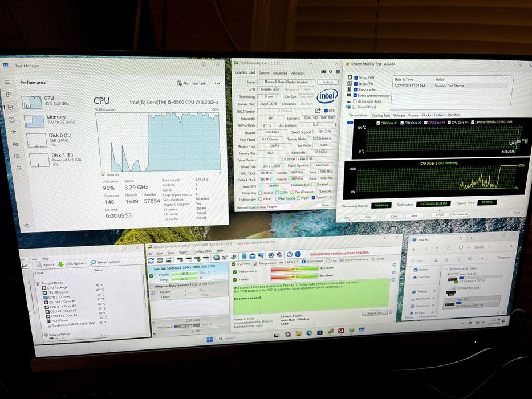
Task: Open Details page icon in Task Manager
Action: pyautogui.click(x=17, y=156)
